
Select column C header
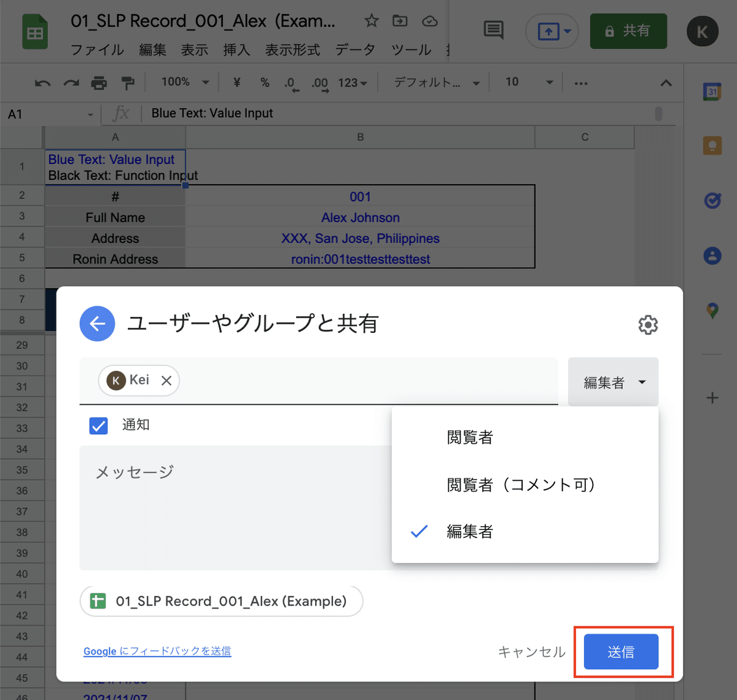(585, 137)
